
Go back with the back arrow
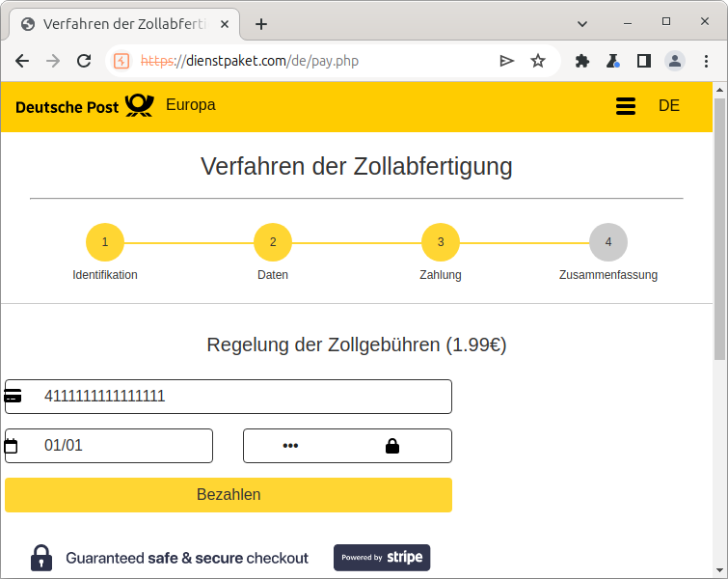[22, 61]
